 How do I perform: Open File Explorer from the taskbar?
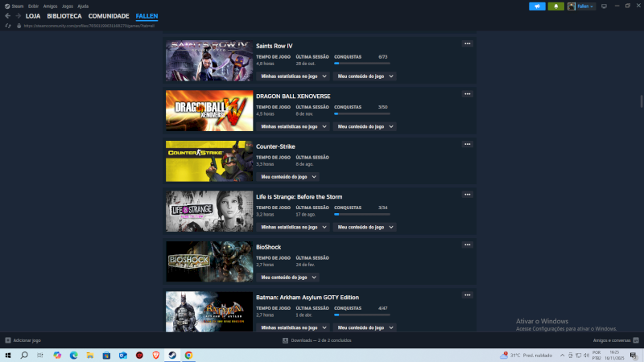[90, 356]
